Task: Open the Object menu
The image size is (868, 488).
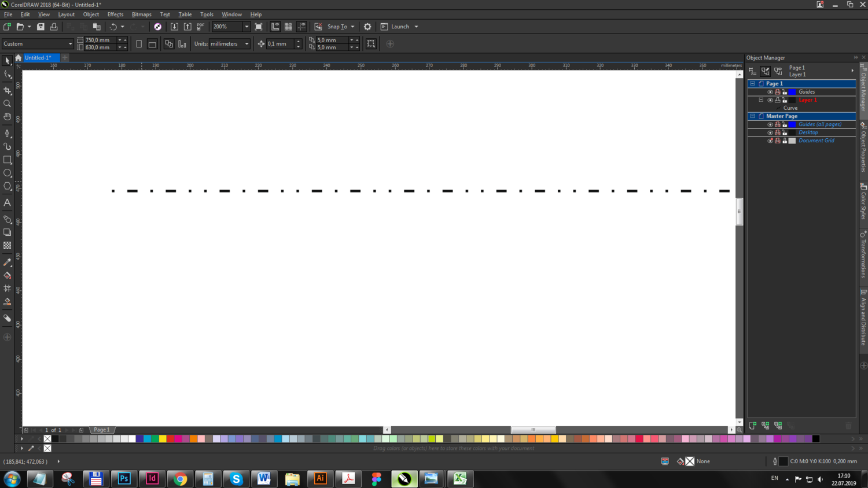Action: 91,14
